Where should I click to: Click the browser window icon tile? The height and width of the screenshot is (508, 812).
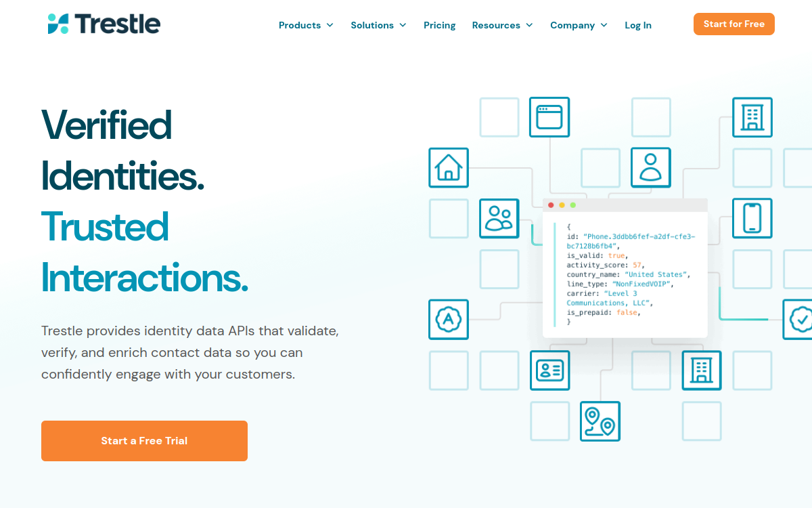click(x=549, y=117)
